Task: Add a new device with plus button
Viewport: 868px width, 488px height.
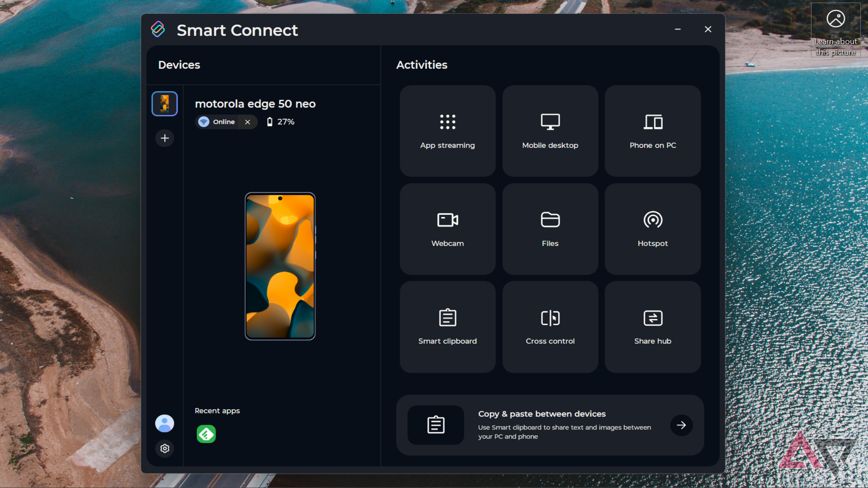Action: click(x=165, y=138)
